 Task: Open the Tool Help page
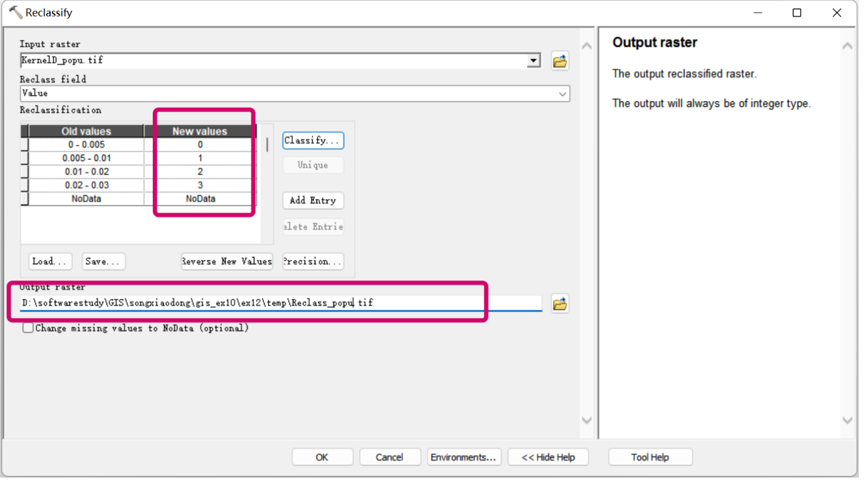tap(650, 456)
